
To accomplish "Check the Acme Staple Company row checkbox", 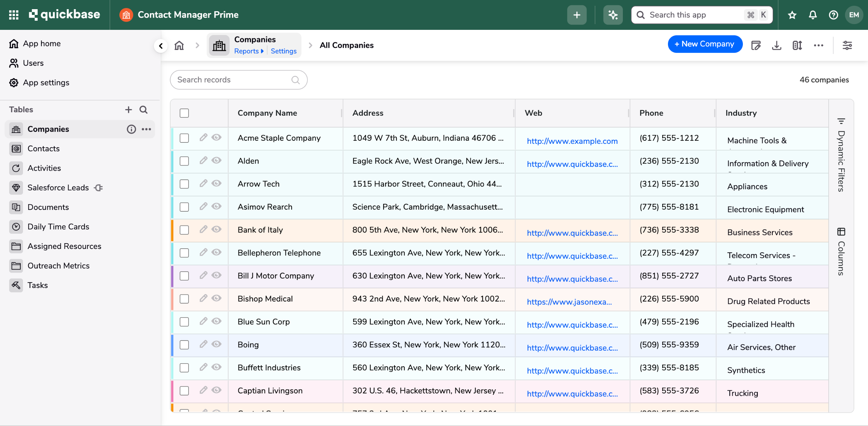I will coord(184,138).
